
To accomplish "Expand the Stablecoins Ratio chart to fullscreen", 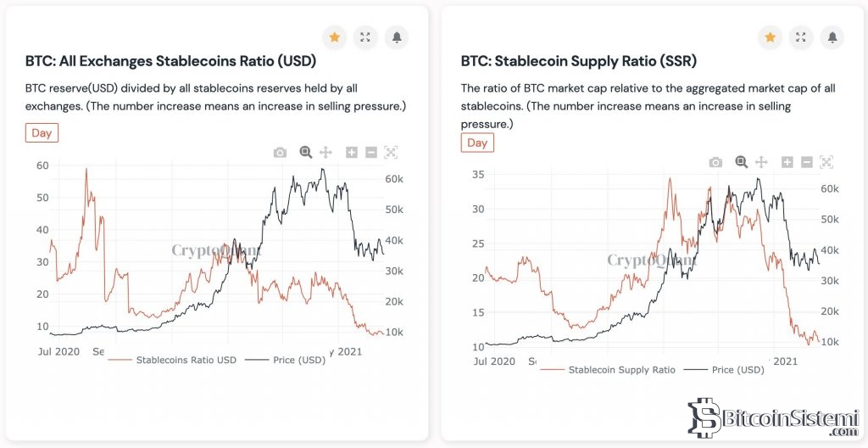I will coord(365,37).
